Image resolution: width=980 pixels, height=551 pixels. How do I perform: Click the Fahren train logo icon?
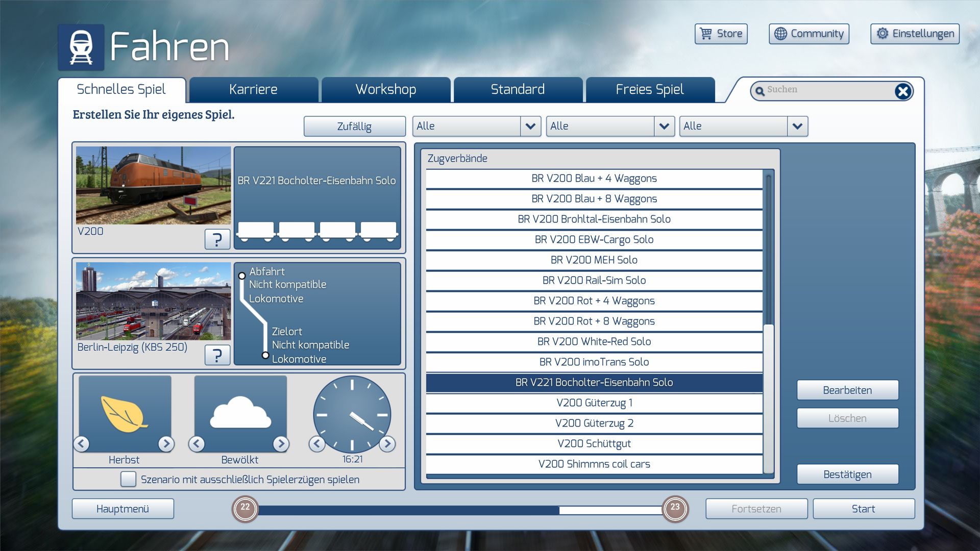pos(81,47)
